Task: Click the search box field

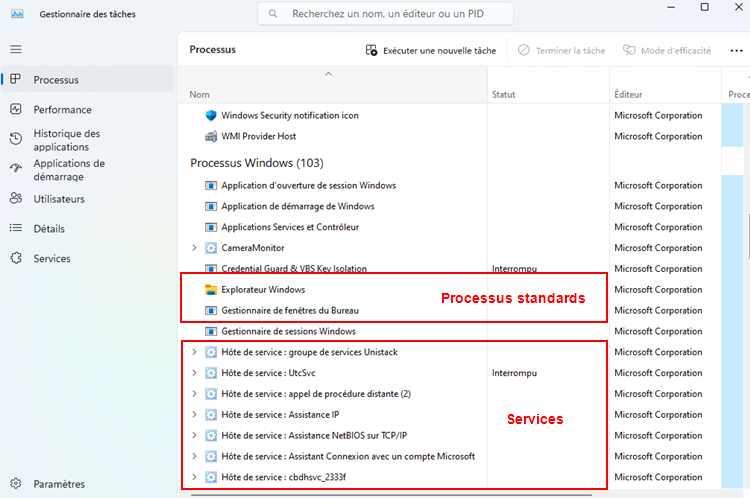Action: pyautogui.click(x=386, y=14)
